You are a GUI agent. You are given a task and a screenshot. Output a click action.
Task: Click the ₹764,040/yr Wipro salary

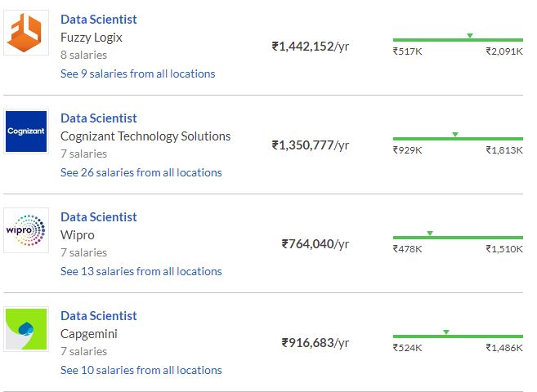pos(315,243)
